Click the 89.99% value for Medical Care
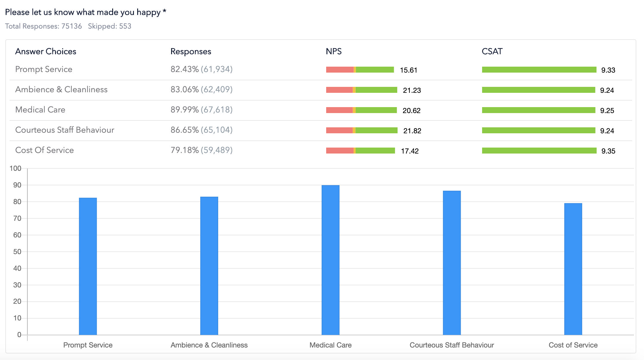Image resolution: width=644 pixels, height=360 pixels. 201,110
